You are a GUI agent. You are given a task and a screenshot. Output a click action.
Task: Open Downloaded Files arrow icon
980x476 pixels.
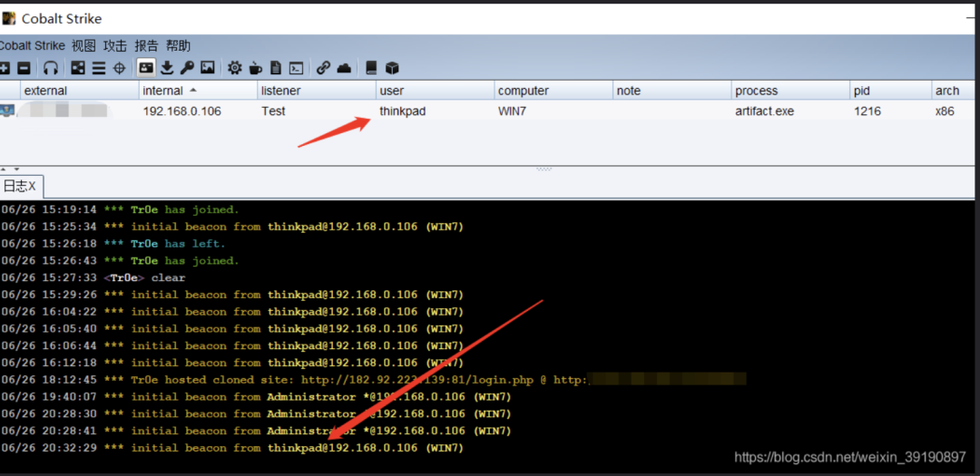[167, 67]
